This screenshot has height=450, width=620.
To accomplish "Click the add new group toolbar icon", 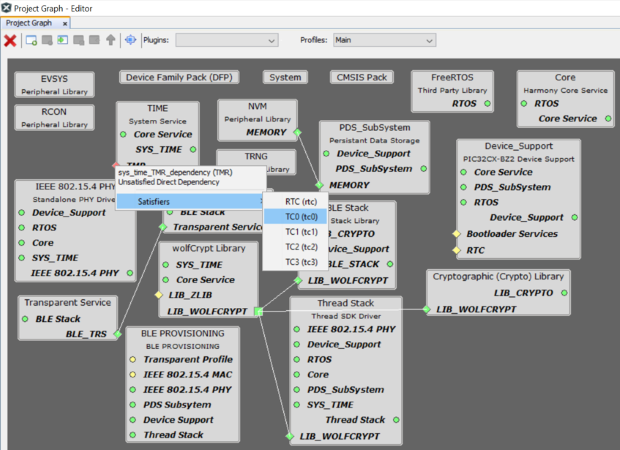I will [32, 40].
